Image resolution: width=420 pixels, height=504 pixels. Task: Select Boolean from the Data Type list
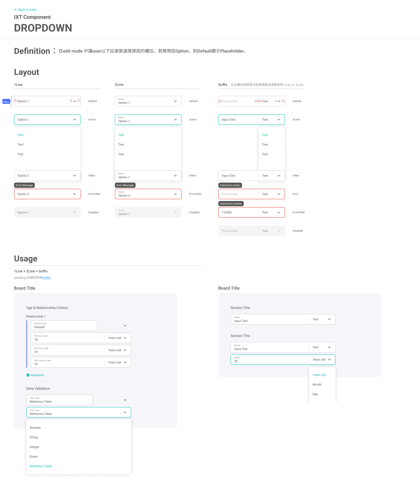(x=35, y=428)
